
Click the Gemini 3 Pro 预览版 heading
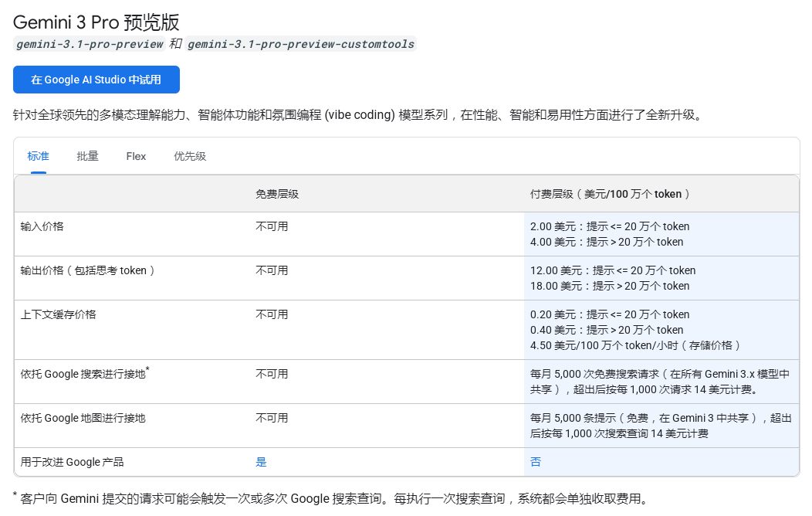[96, 22]
